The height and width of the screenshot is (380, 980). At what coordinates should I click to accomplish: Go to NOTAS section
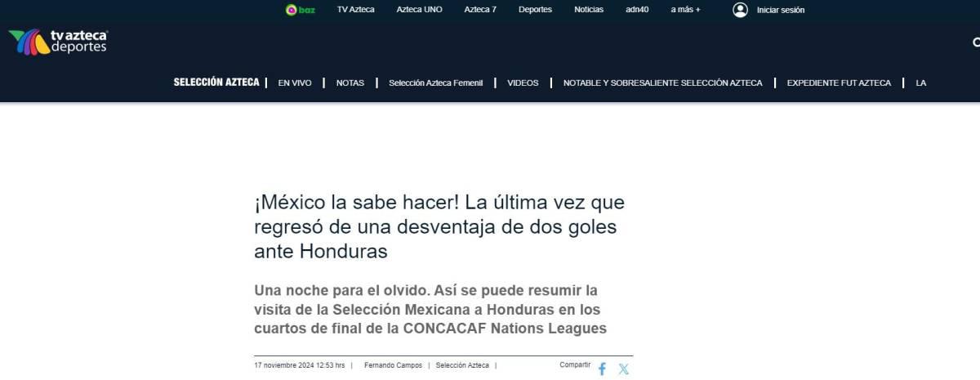pos(350,83)
